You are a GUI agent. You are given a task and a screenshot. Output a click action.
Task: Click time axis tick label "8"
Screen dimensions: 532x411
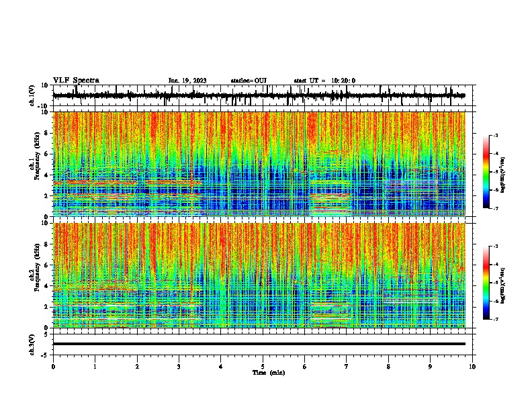(x=388, y=367)
